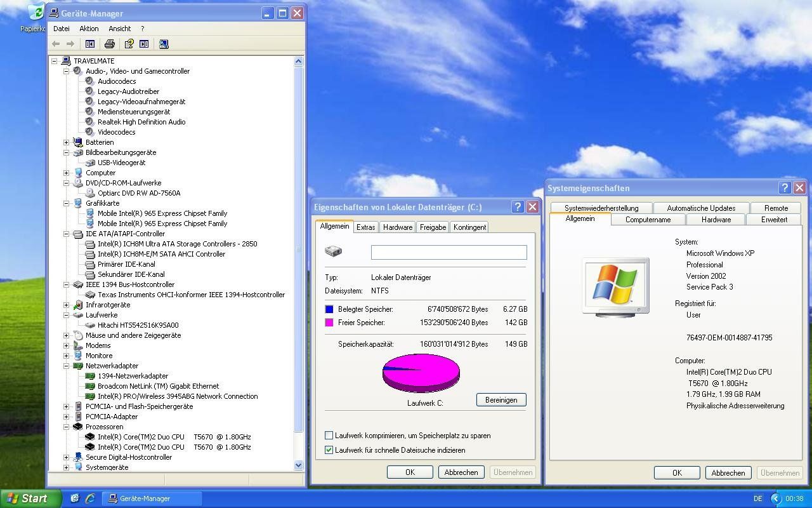Image resolution: width=812 pixels, height=508 pixels.
Task: Select the 1394-Netzwerkadapter icon
Action: [90, 376]
